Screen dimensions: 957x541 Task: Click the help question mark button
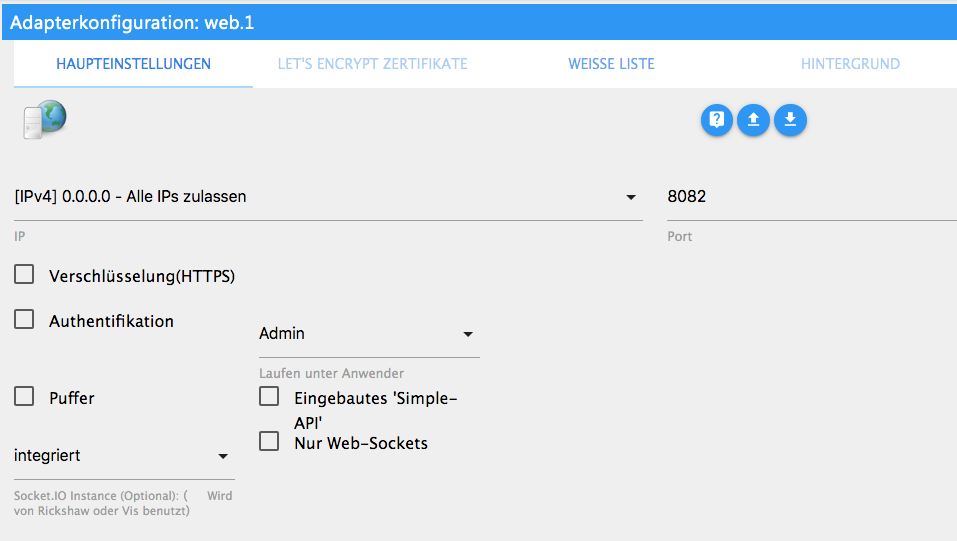point(717,120)
